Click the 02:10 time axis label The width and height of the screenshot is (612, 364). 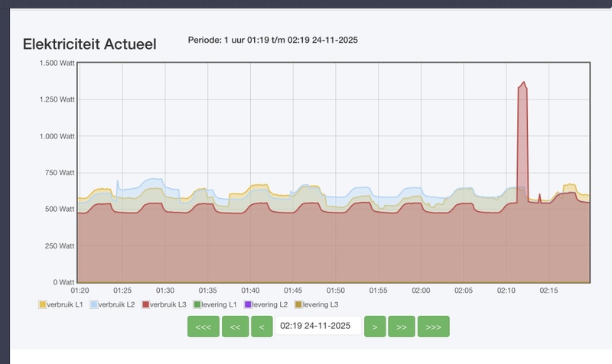506,291
